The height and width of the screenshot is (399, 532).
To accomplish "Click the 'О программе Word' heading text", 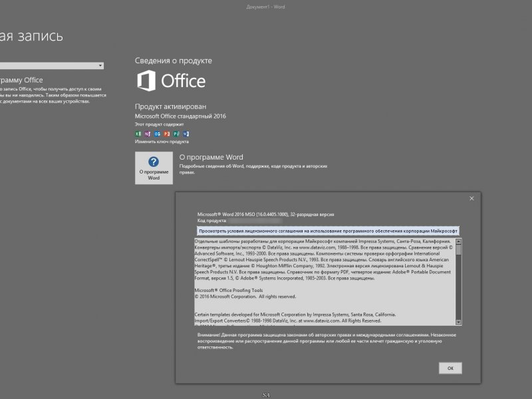I will click(x=211, y=157).
